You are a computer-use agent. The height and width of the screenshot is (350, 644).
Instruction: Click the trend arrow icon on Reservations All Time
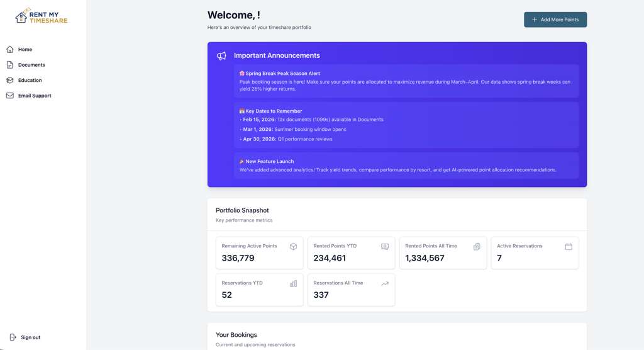click(385, 284)
